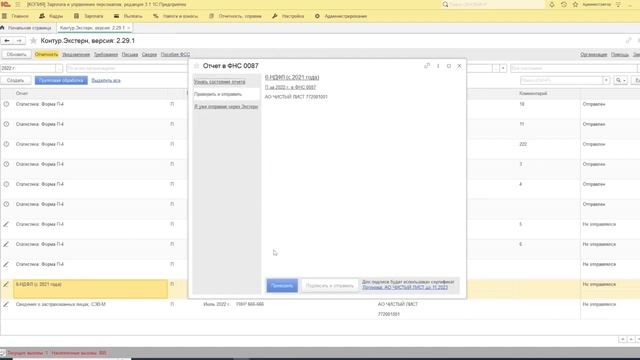
Task: Open the Организации link
Action: [593, 54]
